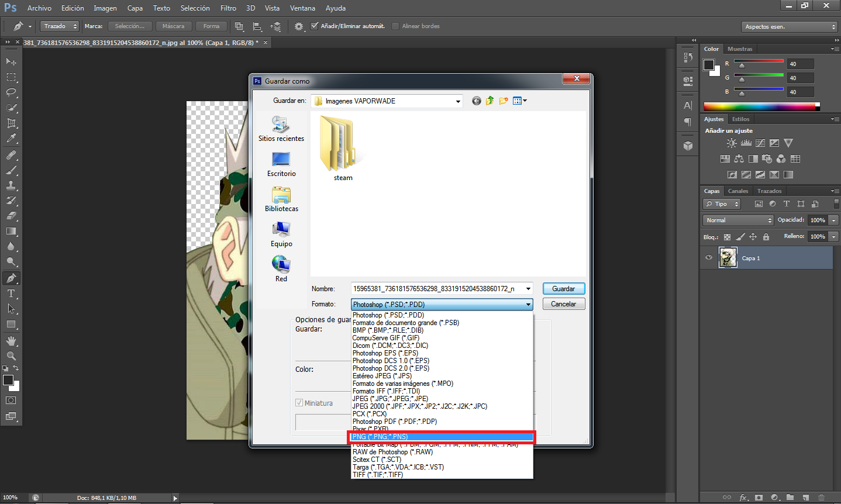Open Normal blend mode dropdown
The height and width of the screenshot is (504, 841).
tap(739, 220)
